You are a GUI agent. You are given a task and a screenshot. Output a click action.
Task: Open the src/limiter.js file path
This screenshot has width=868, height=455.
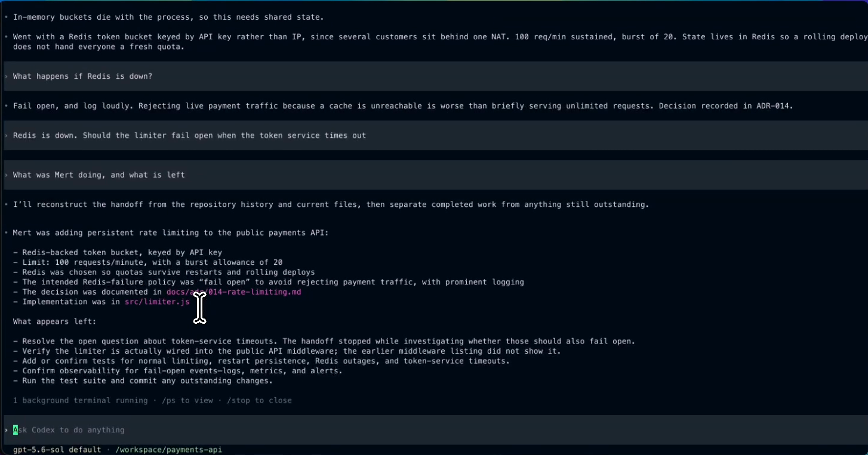[x=157, y=302]
